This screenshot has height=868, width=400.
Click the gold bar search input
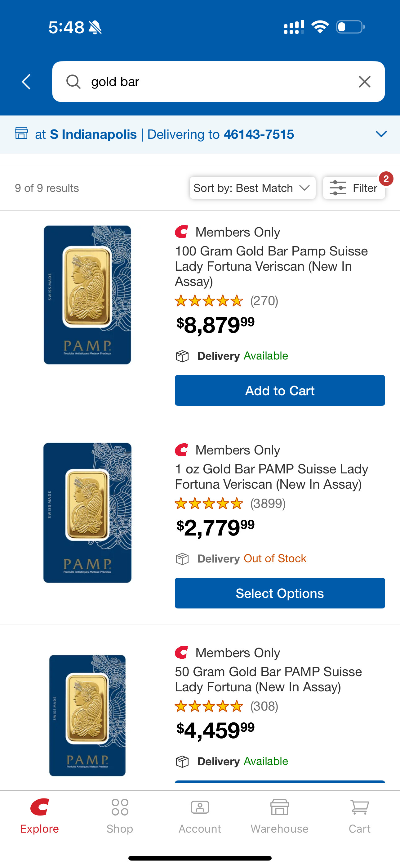coord(216,82)
